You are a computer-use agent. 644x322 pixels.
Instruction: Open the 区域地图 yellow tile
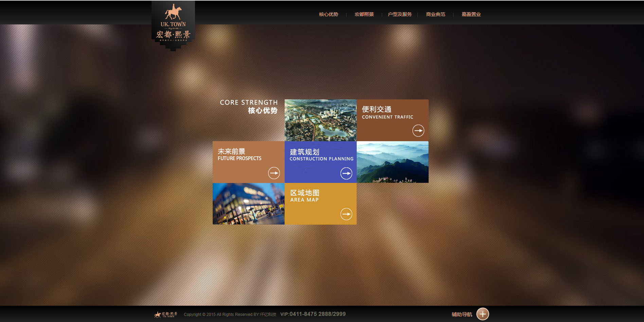coord(320,204)
